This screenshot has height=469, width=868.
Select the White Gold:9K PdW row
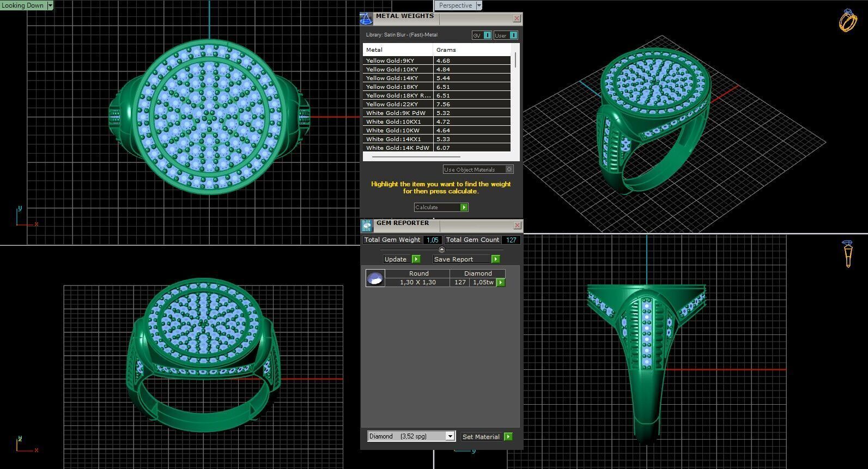coord(436,113)
